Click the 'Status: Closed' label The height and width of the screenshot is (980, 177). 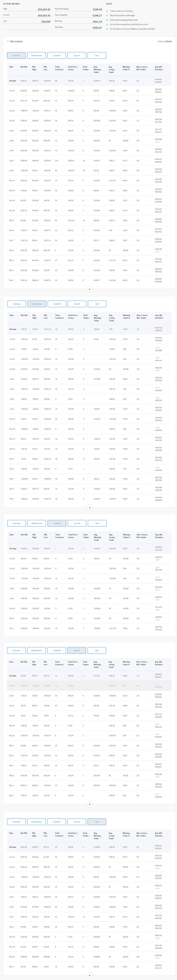click(164, 41)
